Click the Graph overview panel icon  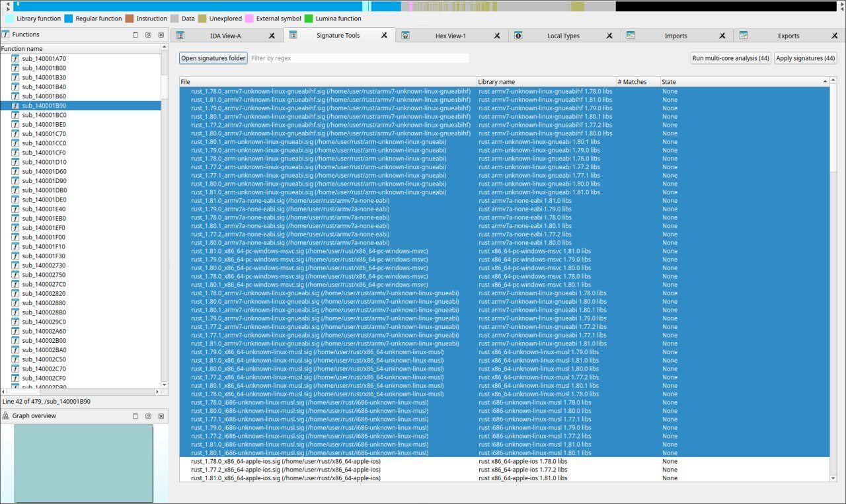[6, 415]
